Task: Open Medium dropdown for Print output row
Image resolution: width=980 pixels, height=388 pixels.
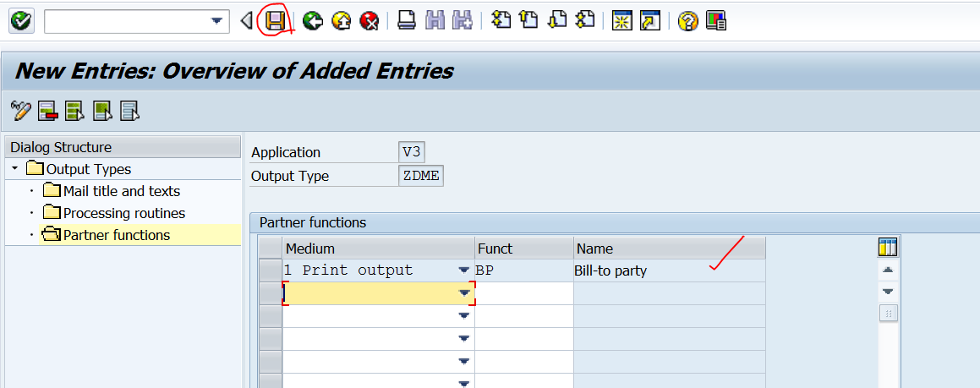Action: 463,271
